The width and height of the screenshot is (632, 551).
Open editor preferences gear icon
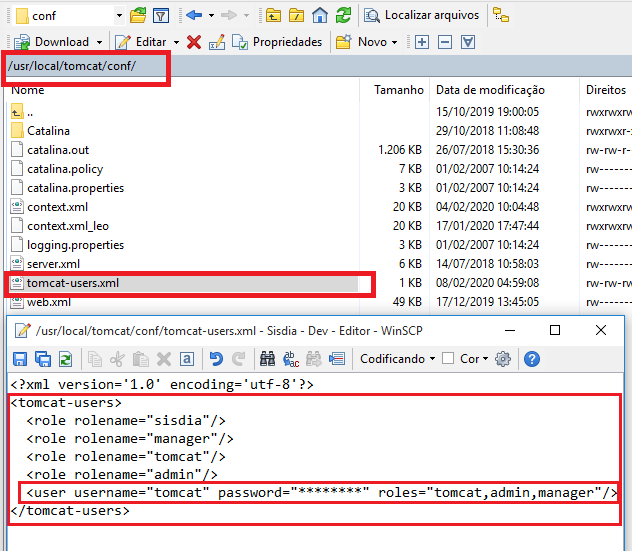(x=503, y=359)
